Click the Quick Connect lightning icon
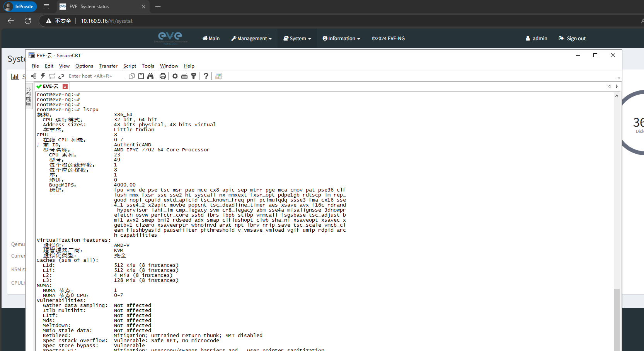This screenshot has width=644, height=351. pos(43,76)
